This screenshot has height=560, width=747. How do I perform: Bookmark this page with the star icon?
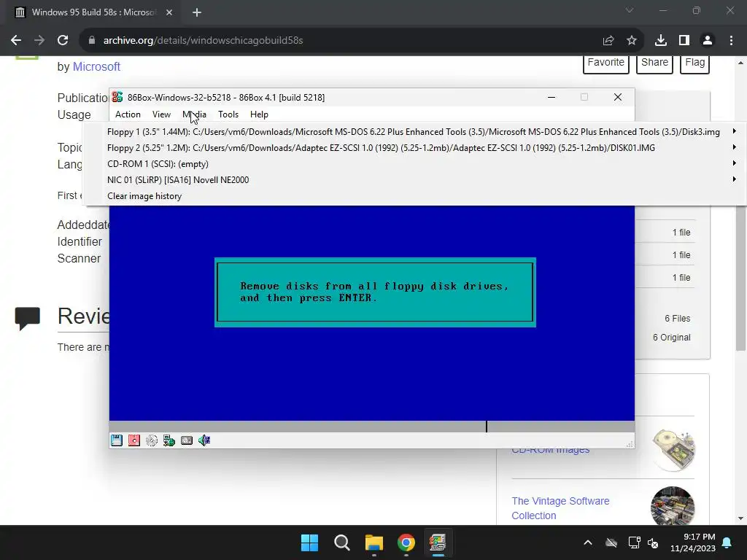(x=632, y=41)
